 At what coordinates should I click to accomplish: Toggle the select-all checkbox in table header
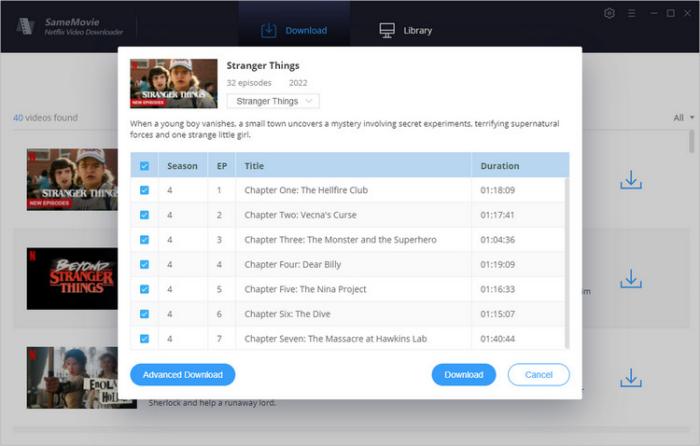(x=145, y=166)
